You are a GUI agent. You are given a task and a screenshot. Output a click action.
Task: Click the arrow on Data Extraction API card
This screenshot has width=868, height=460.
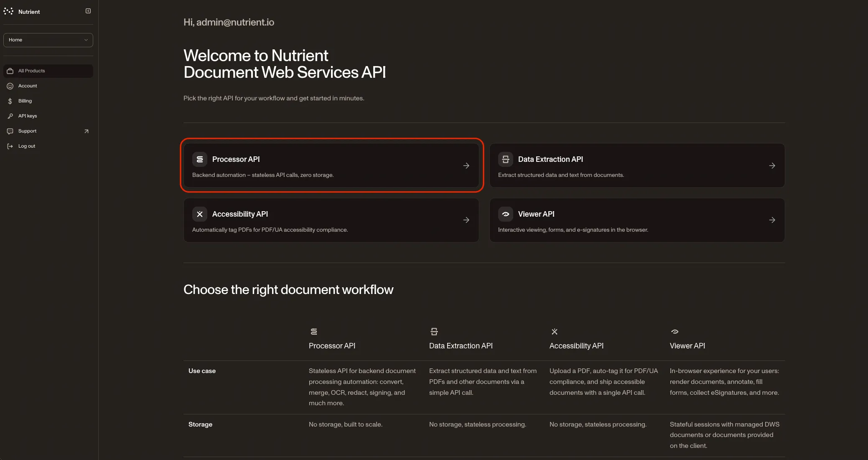[772, 166]
